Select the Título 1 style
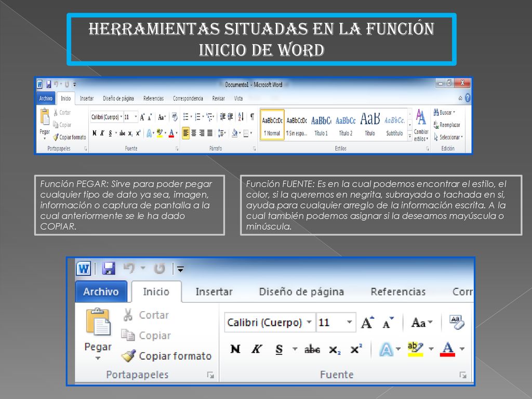The height and width of the screenshot is (399, 532). click(321, 125)
